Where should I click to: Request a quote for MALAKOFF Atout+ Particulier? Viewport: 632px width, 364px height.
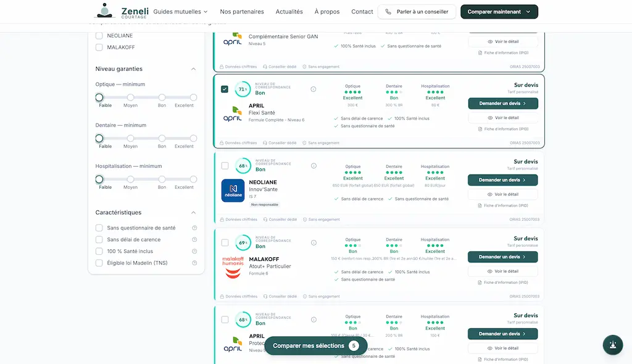point(502,257)
